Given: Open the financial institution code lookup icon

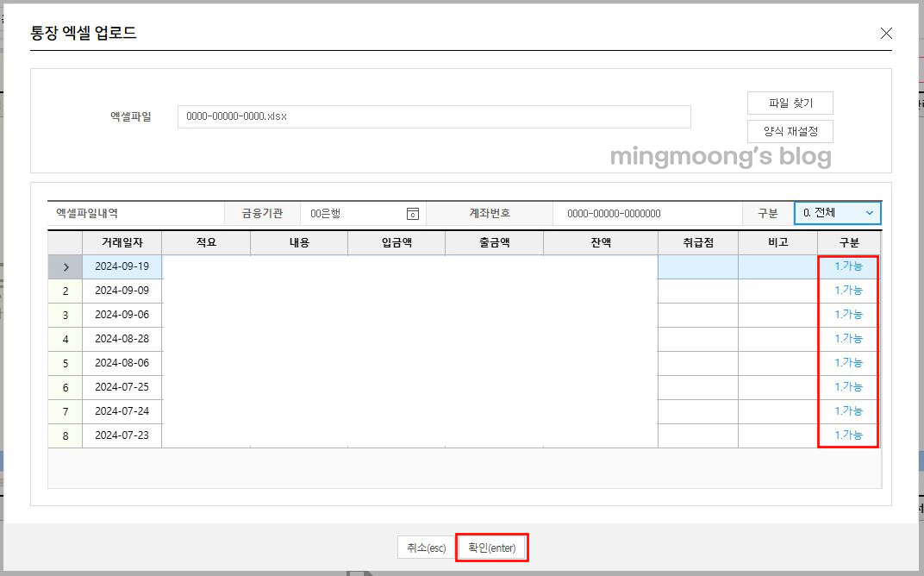Looking at the screenshot, I should pos(411,213).
